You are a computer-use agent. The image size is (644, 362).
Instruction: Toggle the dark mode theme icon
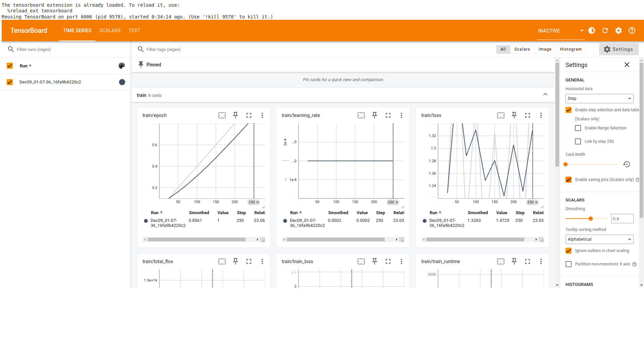point(592,31)
